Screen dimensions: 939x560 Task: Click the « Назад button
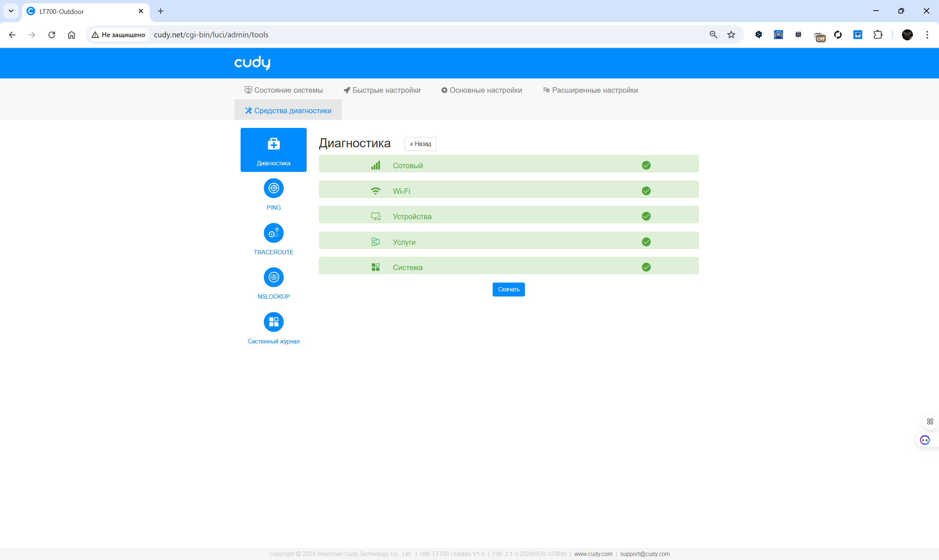(420, 144)
